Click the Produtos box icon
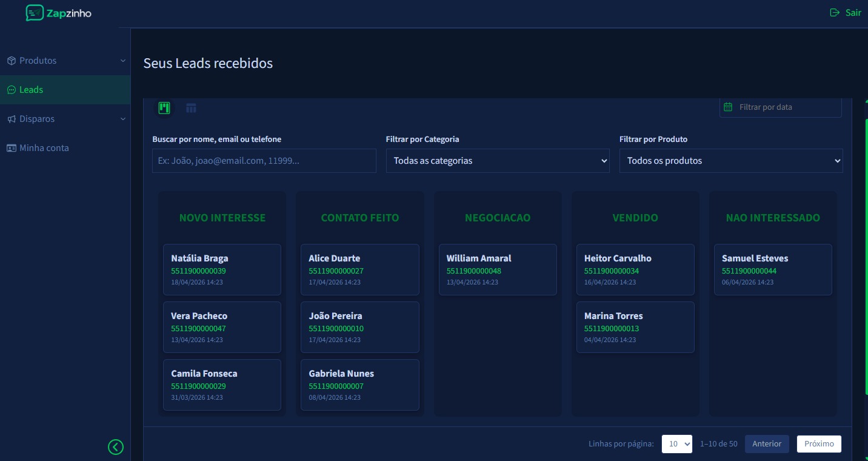The image size is (868, 461). [11, 61]
